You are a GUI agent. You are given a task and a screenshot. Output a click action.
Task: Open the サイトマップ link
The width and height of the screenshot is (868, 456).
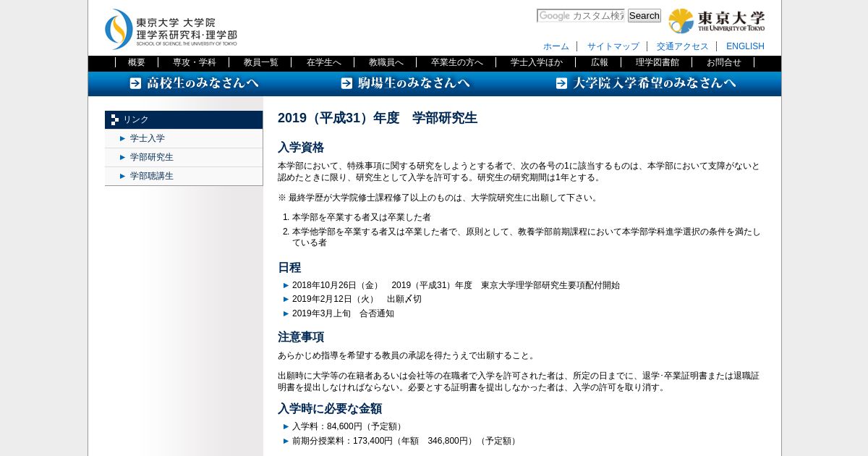[x=613, y=46]
